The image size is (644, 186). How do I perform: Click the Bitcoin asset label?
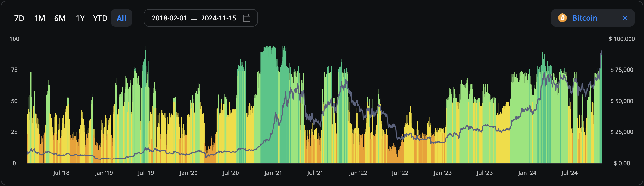point(585,18)
